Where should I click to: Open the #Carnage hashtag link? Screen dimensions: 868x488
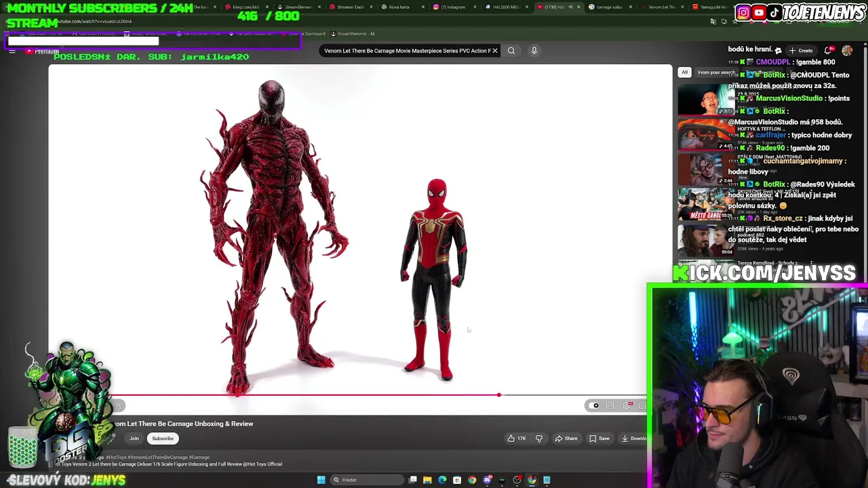pyautogui.click(x=199, y=457)
